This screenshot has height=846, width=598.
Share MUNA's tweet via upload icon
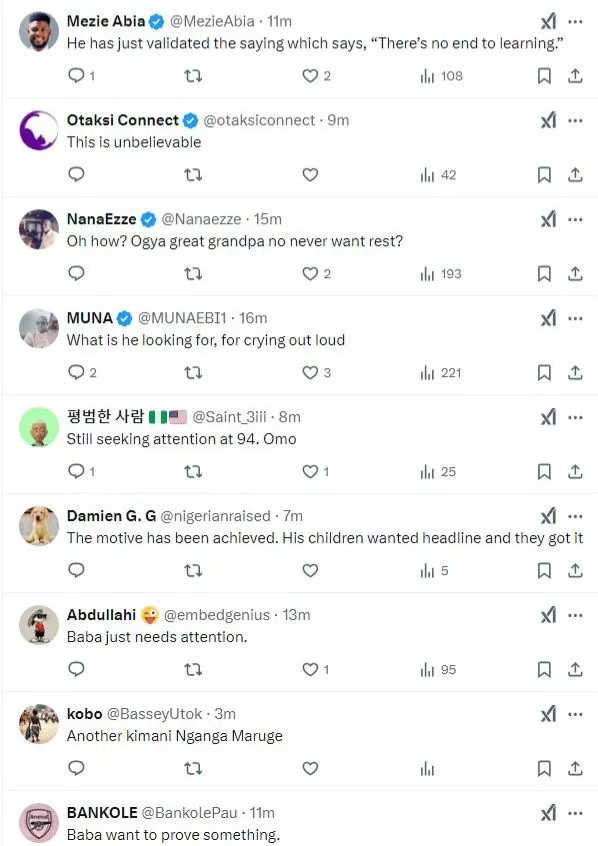click(575, 373)
